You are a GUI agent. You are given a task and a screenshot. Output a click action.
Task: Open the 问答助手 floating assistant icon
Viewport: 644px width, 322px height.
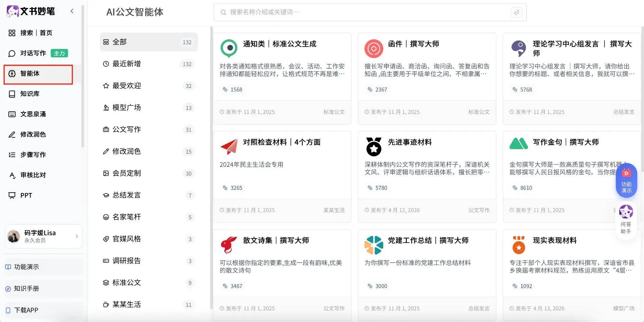626,212
